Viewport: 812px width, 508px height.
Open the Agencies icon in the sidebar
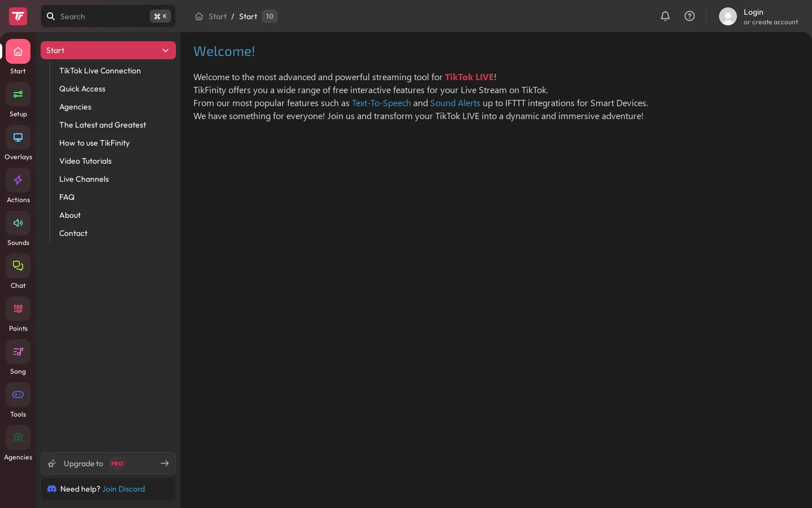[x=18, y=438]
